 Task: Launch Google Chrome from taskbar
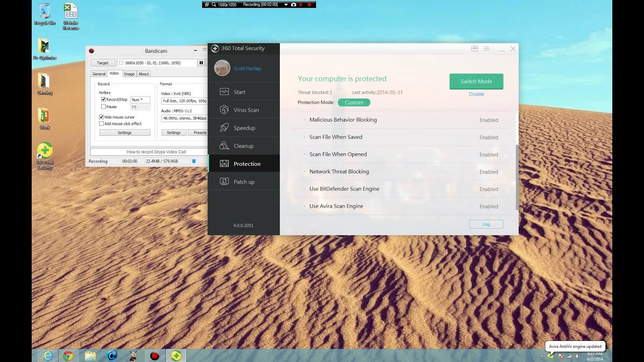coord(68,356)
